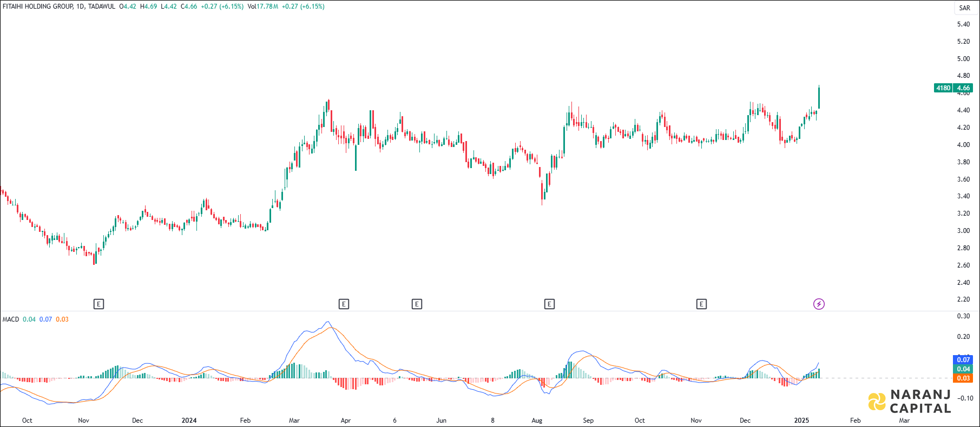This screenshot has height=427, width=980.
Task: Click the SAR currency label
Action: point(965,8)
